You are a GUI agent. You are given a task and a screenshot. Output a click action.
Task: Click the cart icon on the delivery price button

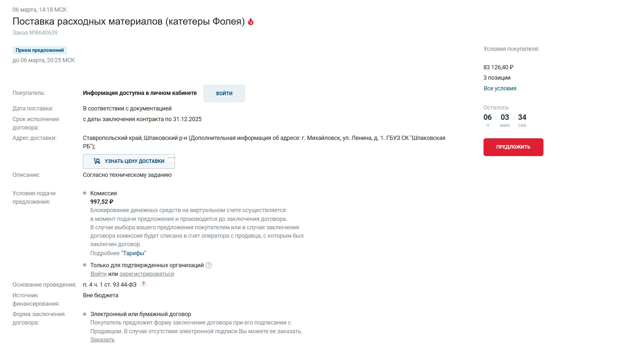(x=97, y=161)
